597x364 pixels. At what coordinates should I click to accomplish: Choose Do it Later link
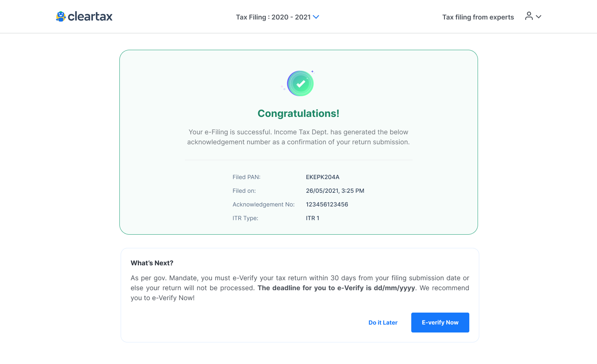pyautogui.click(x=383, y=323)
